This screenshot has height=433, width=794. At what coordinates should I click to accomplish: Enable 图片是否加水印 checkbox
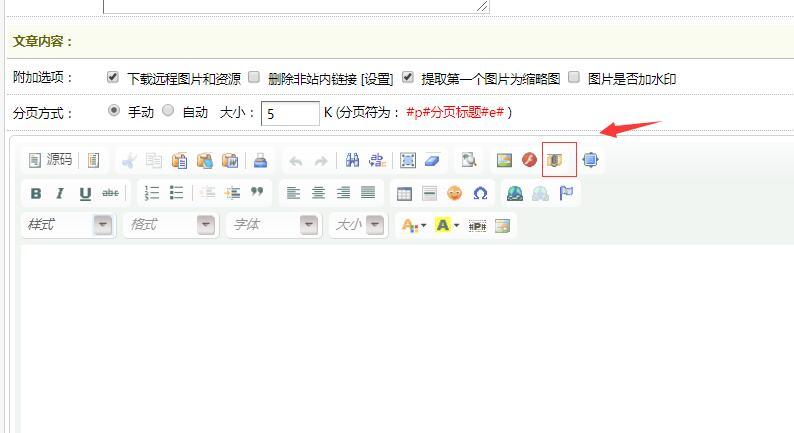click(x=574, y=77)
